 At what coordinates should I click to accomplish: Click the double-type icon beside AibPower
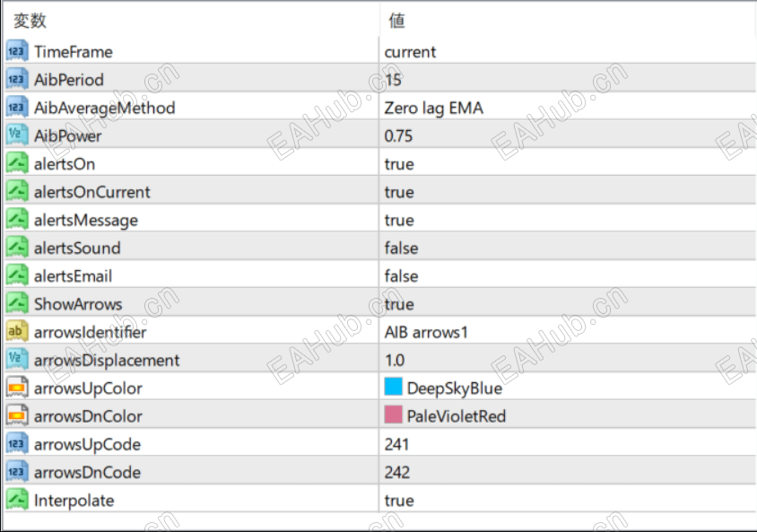pos(17,136)
